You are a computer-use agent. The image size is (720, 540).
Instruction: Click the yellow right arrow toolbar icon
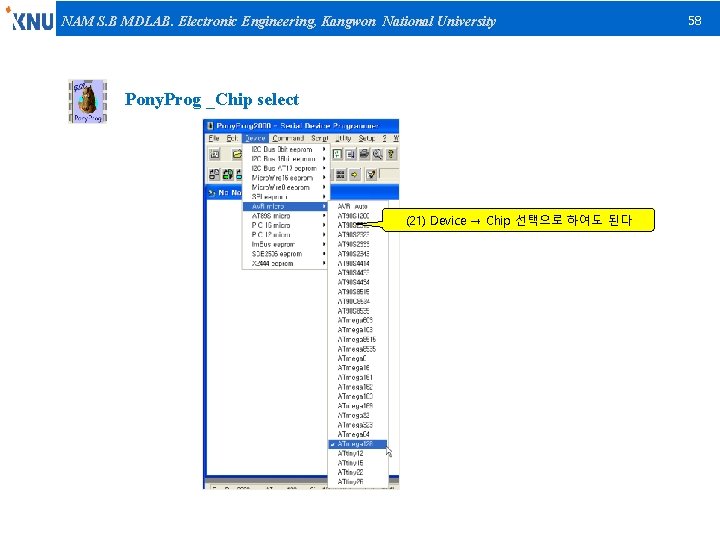[x=354, y=174]
